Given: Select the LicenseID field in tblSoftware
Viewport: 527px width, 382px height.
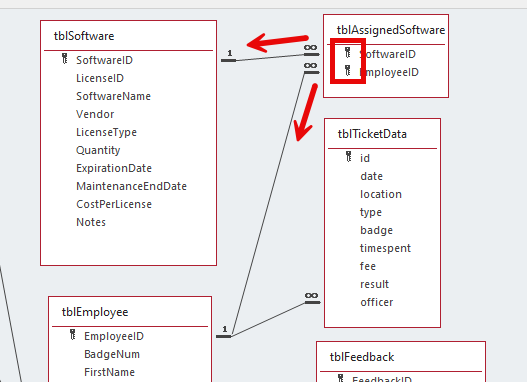Looking at the screenshot, I should pos(100,78).
